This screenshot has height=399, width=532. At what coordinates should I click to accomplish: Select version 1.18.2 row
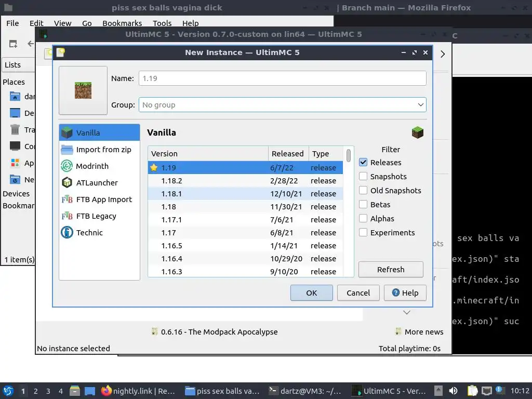245,180
